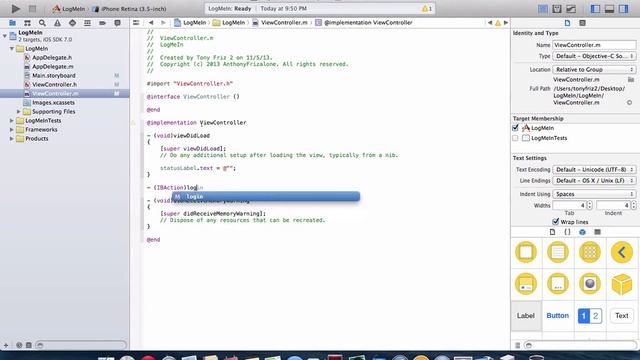Open the related items menu in jump bar
The image size is (640, 360).
(x=136, y=23)
